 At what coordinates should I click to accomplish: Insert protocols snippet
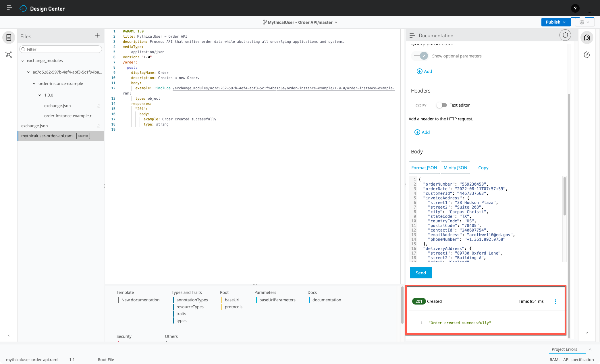234,307
